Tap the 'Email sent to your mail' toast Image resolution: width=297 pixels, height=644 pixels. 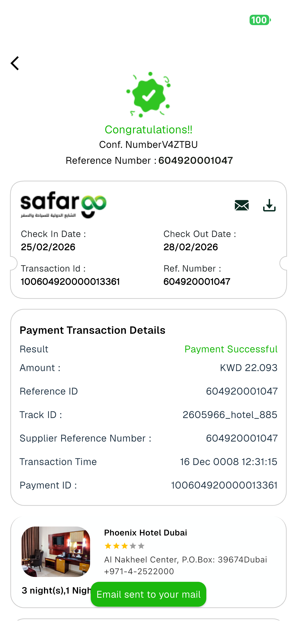click(x=148, y=594)
